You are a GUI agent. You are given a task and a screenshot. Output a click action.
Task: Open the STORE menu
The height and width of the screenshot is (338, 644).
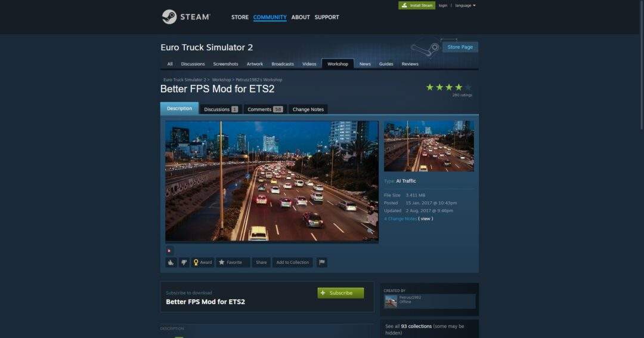240,17
